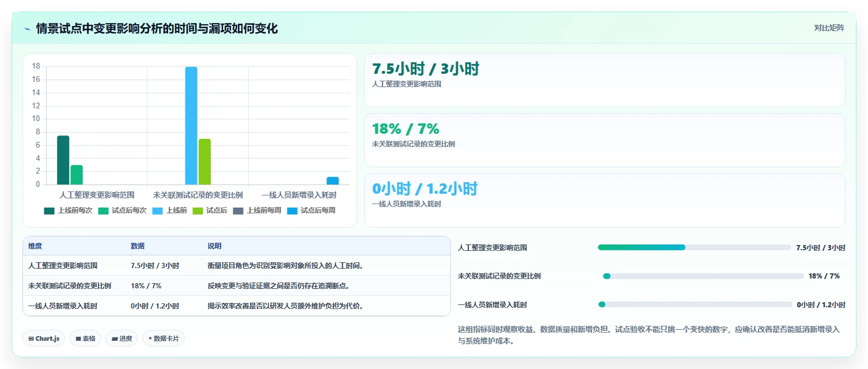Viewport: 868px width, 369px height.
Task: Click x-axis label 人工整理变更影响范围
Action: coord(97,195)
